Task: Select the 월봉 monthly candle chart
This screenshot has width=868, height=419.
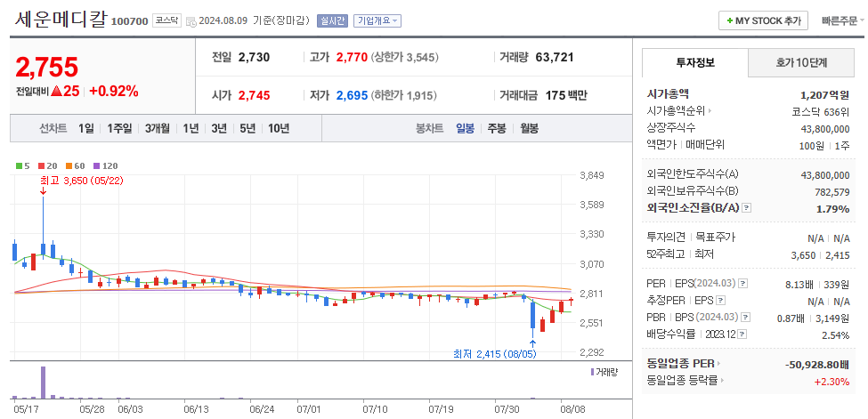Action: [x=529, y=128]
